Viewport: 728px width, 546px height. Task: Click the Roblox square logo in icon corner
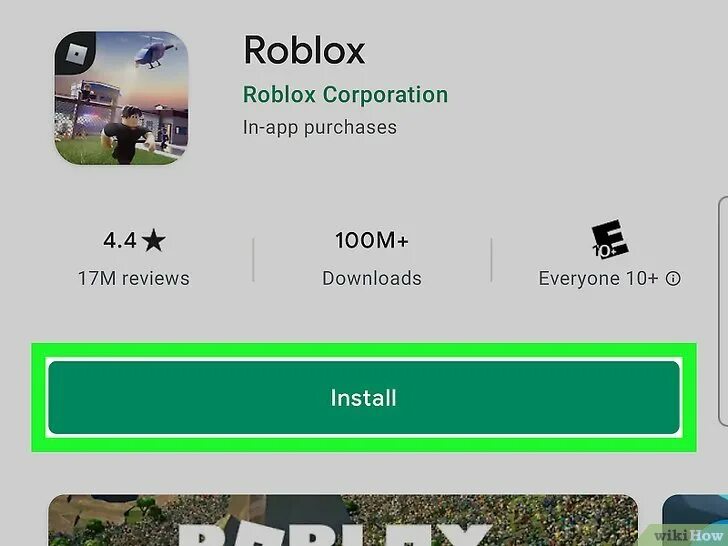(76, 54)
